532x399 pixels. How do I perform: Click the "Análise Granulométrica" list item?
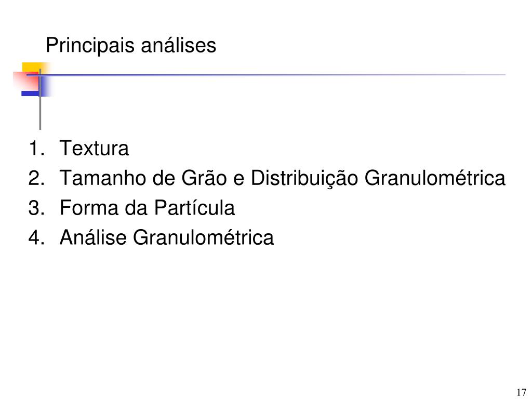167,237
